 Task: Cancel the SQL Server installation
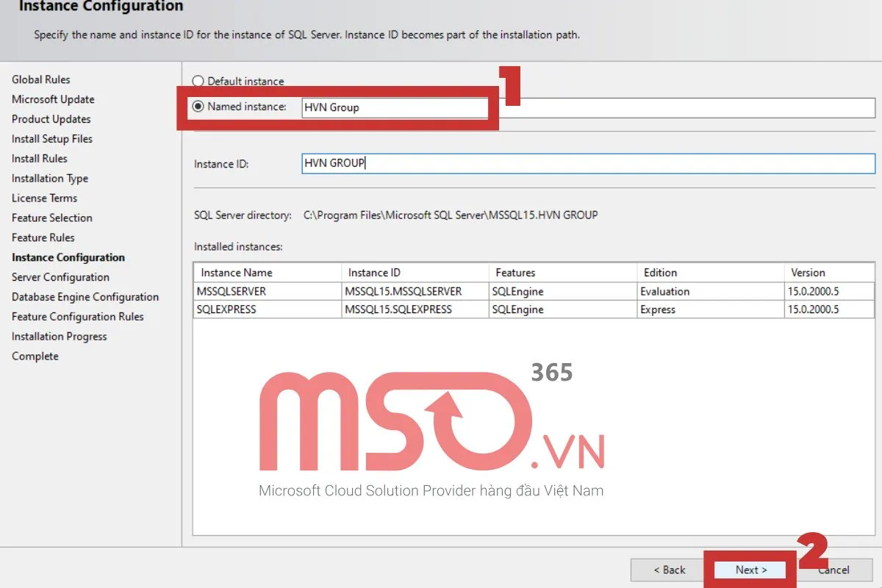[x=833, y=570]
